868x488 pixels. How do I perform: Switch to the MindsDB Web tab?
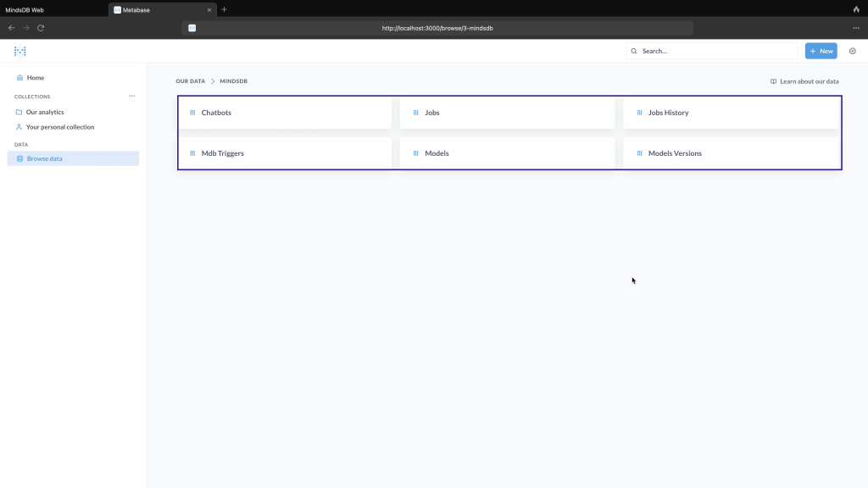[25, 9]
